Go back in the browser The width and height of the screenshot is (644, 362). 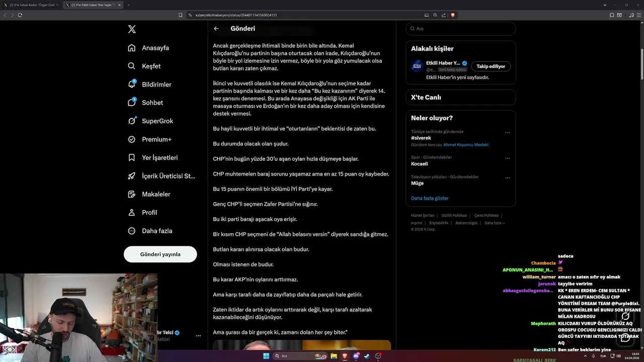pos(5,15)
